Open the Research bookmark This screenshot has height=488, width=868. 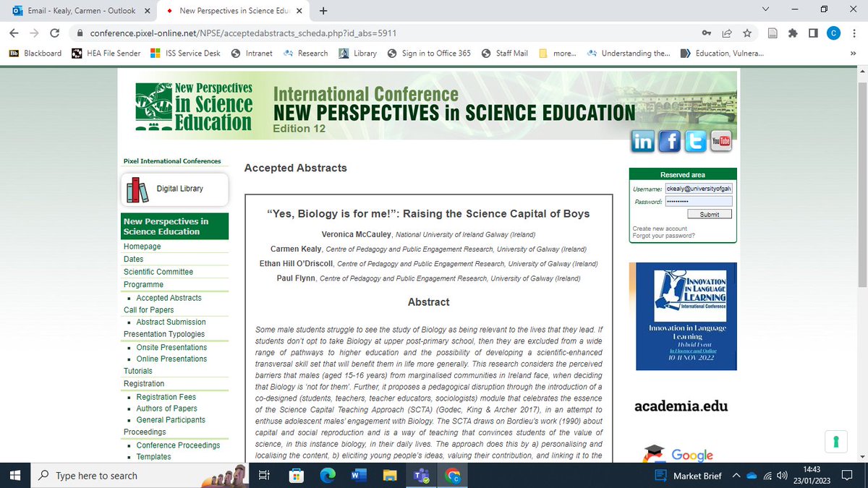[305, 53]
